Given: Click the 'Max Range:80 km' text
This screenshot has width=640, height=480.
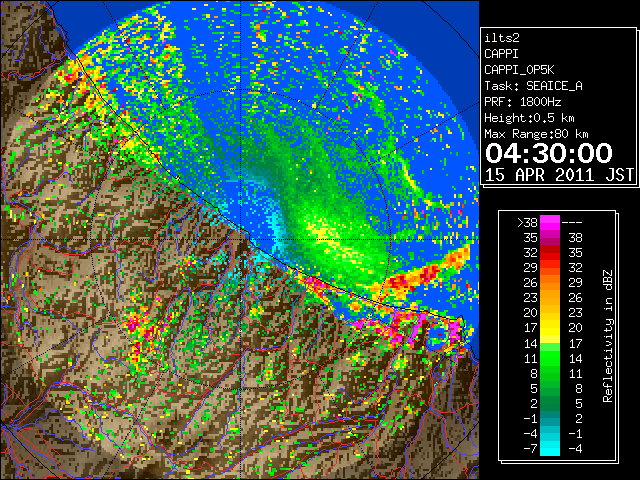Looking at the screenshot, I should pos(536,134).
